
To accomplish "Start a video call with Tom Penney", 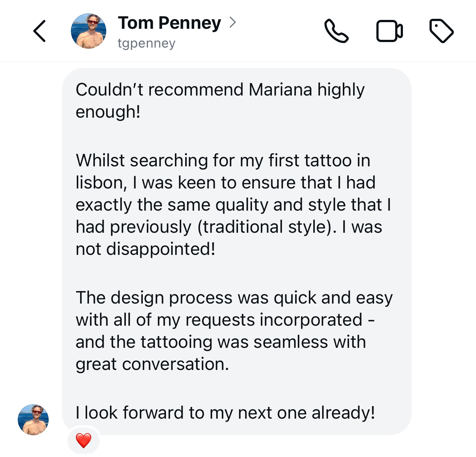I will point(389,31).
